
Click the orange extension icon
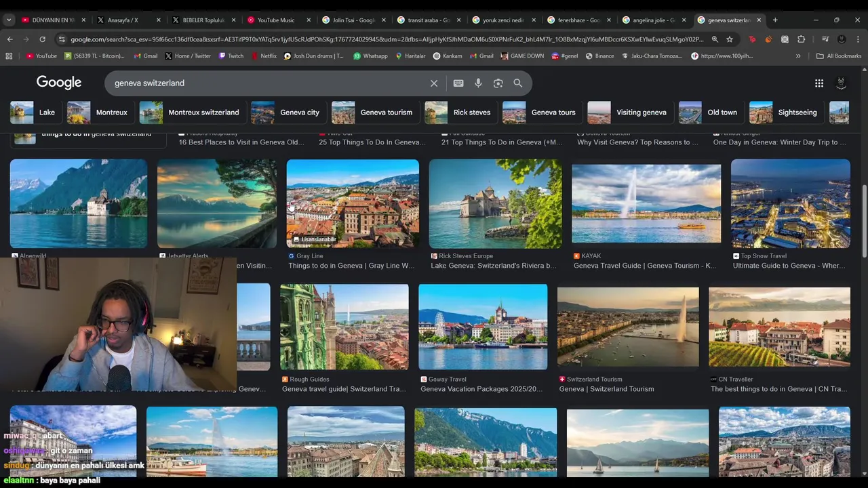[768, 39]
